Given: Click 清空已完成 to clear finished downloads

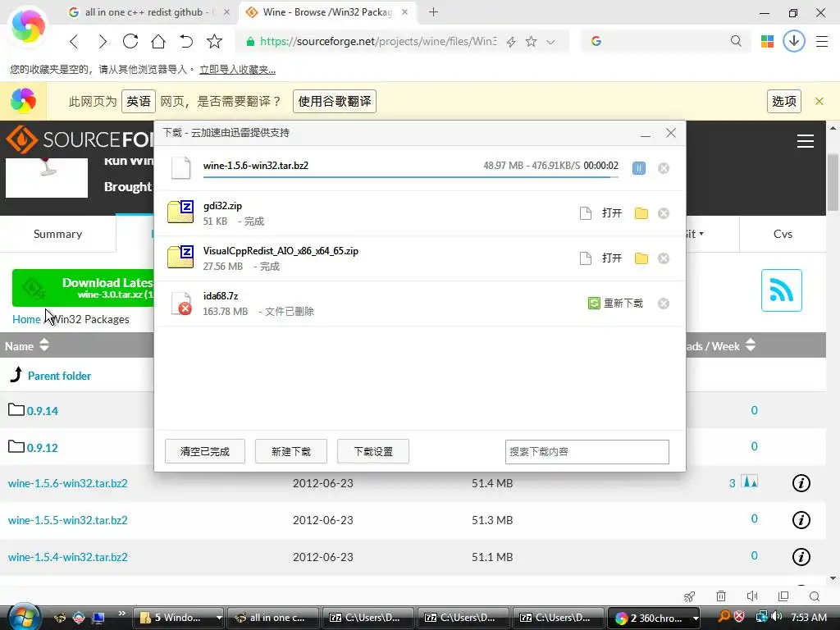Looking at the screenshot, I should pos(204,451).
